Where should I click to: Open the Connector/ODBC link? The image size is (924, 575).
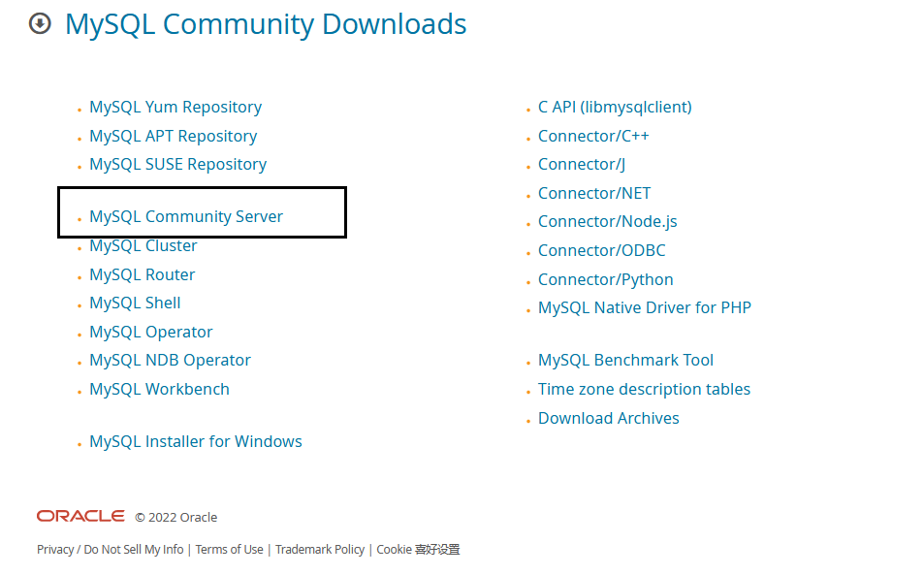tap(602, 250)
